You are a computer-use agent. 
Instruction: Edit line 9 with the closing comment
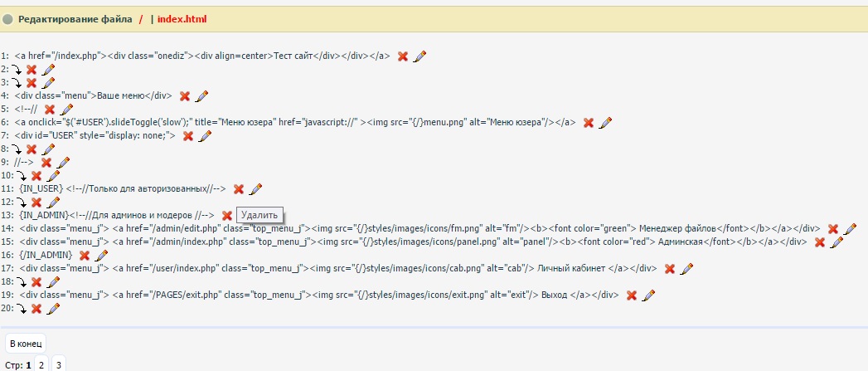(63, 162)
